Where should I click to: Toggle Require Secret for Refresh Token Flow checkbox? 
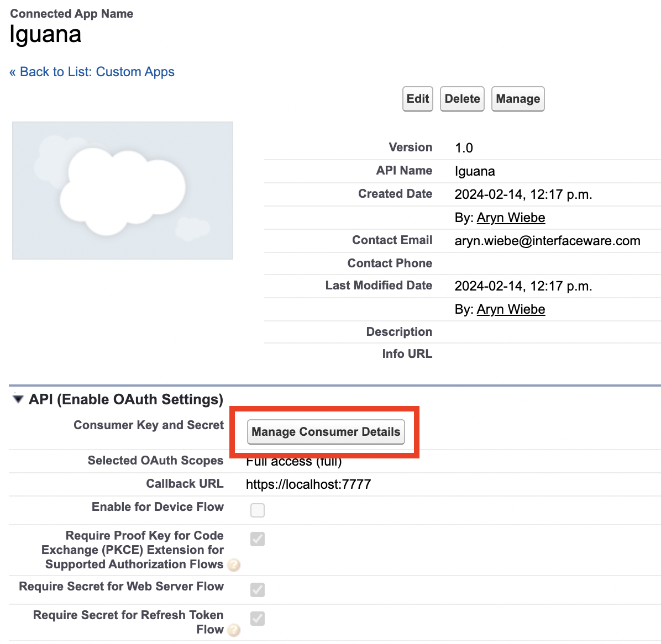pos(258,618)
